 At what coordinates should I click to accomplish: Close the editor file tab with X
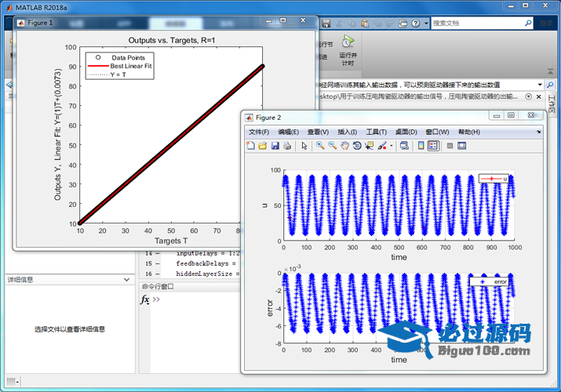538,97
